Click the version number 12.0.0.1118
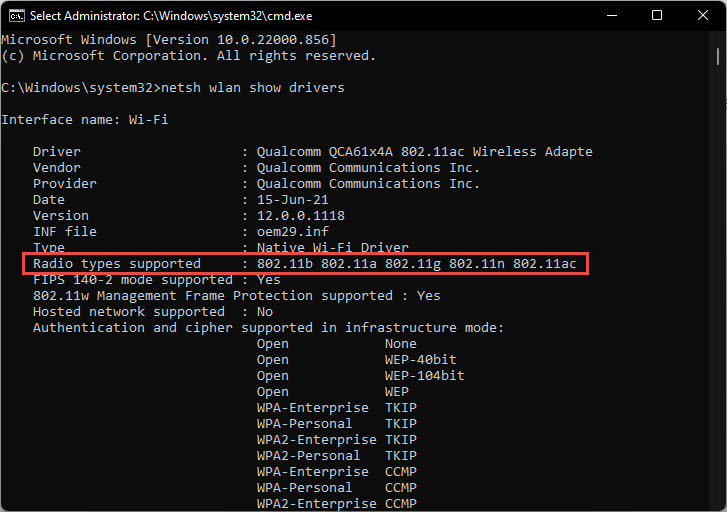The image size is (727, 512). click(300, 216)
